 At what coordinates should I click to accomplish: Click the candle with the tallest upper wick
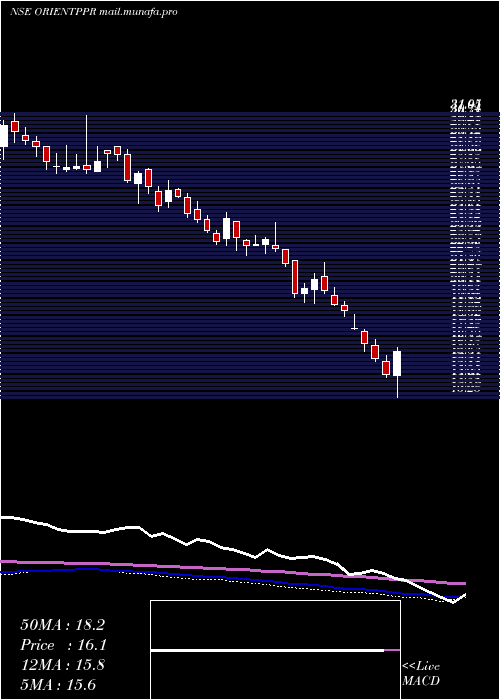point(87,167)
